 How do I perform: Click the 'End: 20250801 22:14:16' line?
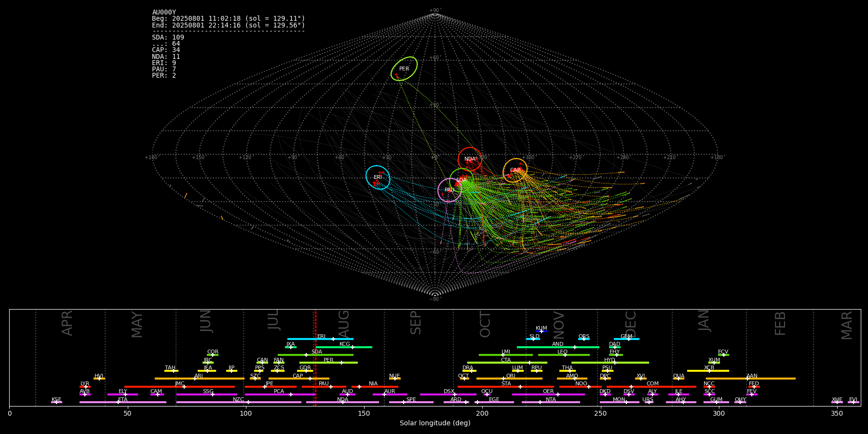pyautogui.click(x=229, y=25)
